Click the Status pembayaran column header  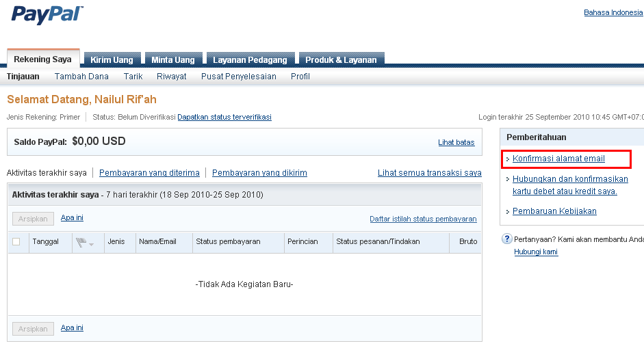(228, 242)
